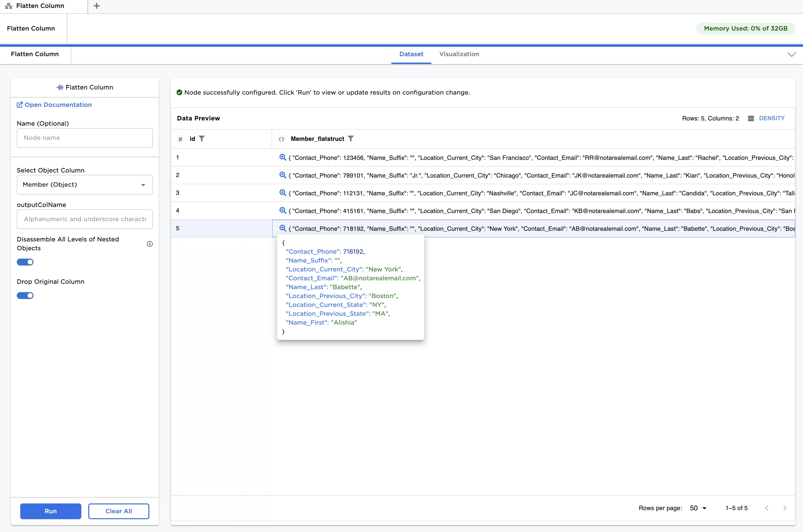Click the DENSITY button
This screenshot has height=532, width=803.
(771, 118)
